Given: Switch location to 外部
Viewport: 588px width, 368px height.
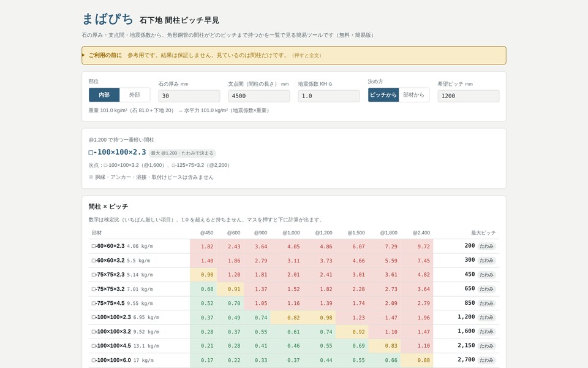Looking at the screenshot, I should pos(135,95).
